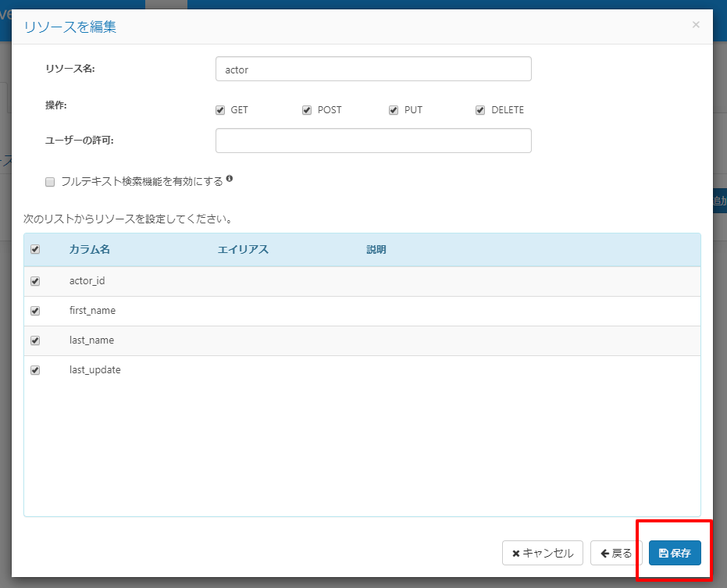
Task: Uncheck the GET operation checkbox
Action: 220,110
